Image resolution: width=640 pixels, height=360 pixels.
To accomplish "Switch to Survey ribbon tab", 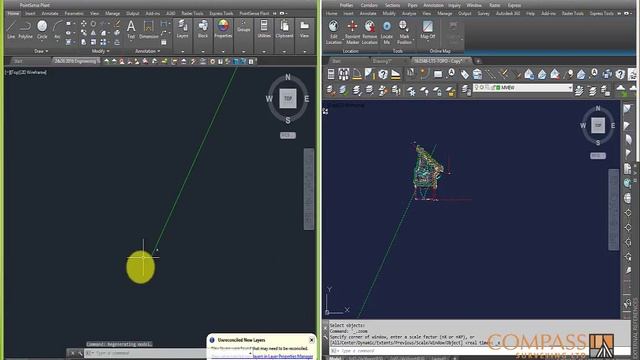I will [x=483, y=13].
